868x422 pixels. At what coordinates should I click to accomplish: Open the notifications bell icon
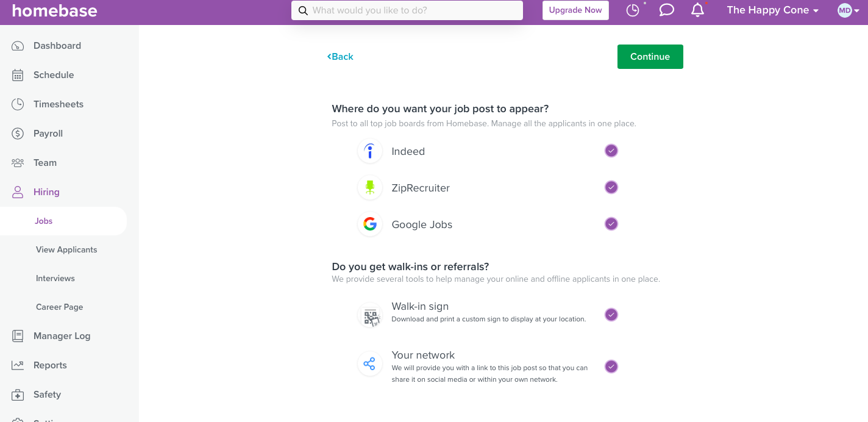698,10
